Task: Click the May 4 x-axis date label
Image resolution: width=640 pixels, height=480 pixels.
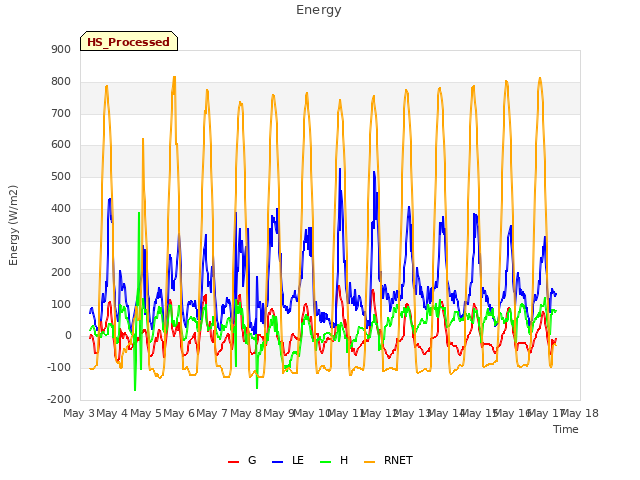Action: pos(112,413)
